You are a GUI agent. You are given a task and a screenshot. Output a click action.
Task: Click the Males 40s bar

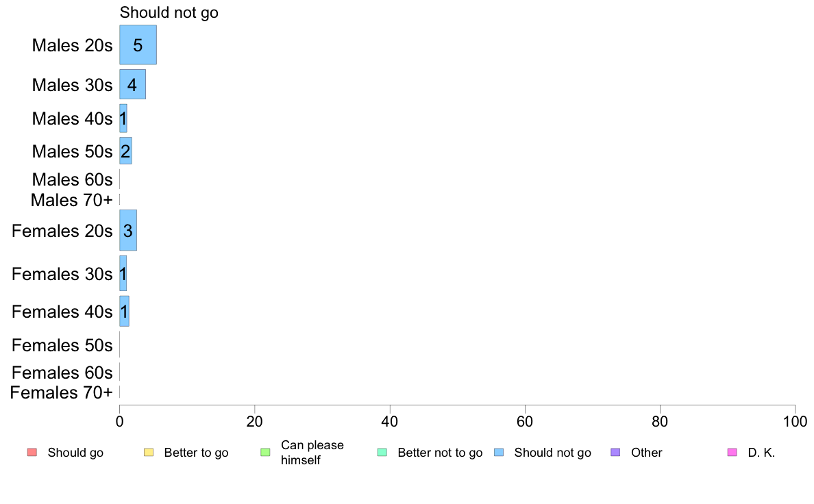(x=123, y=118)
